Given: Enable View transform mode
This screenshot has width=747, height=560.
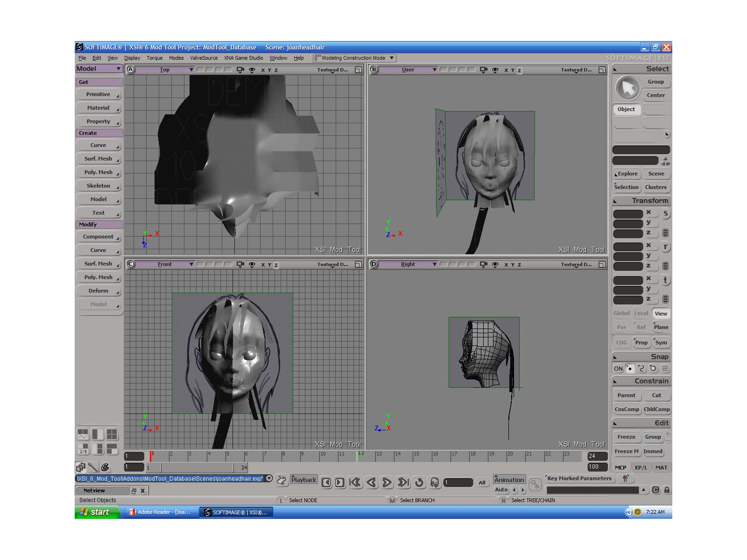Looking at the screenshot, I should click(x=661, y=314).
